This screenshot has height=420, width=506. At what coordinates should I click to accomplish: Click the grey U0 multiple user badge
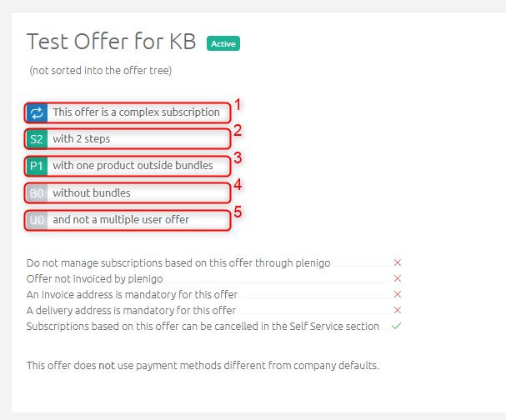[x=37, y=220]
